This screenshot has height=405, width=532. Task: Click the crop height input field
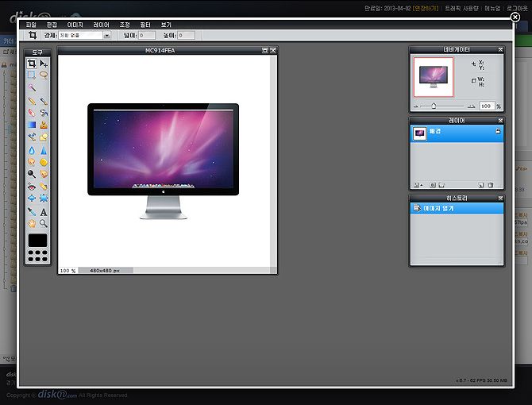[187, 35]
